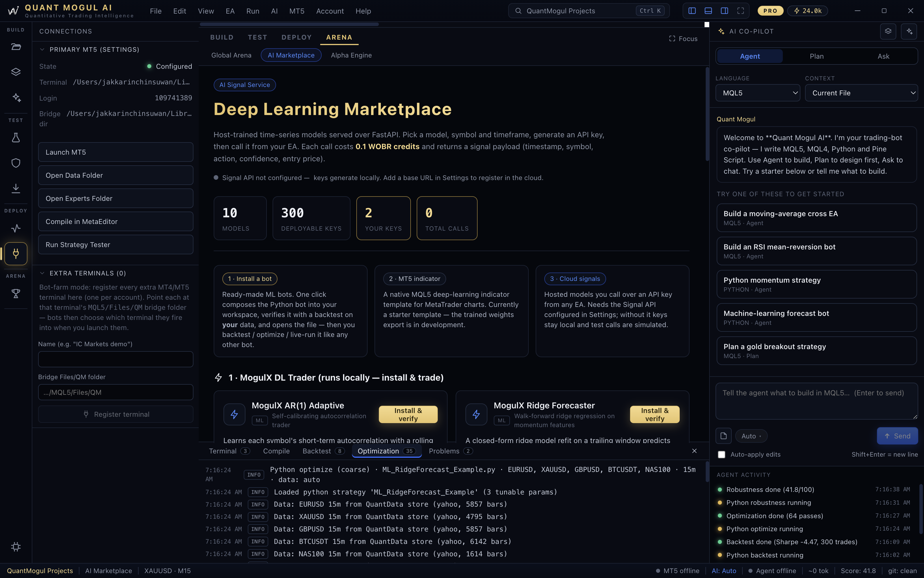Switch co-pilot to Plan mode
The height and width of the screenshot is (578, 924).
click(817, 56)
